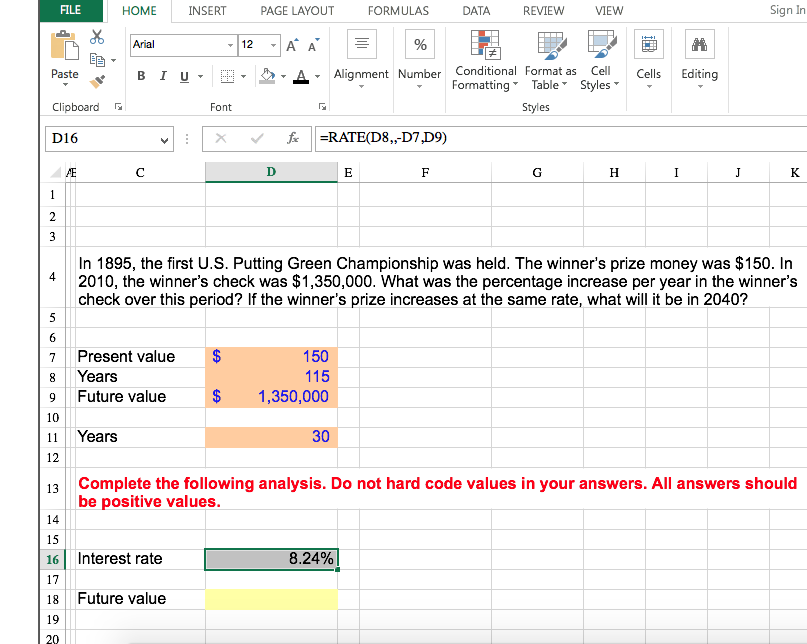Screen dimensions: 807x644
Task: Switch to the FORMULAS tab
Action: point(398,11)
